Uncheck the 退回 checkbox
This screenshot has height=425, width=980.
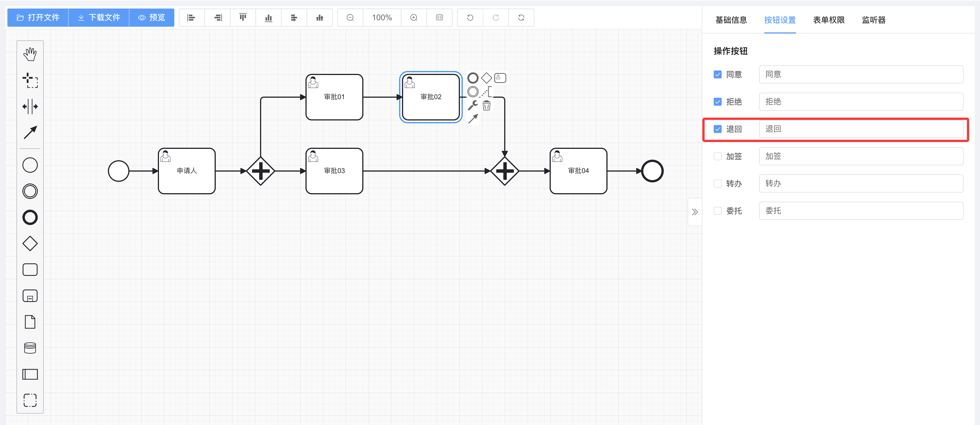(x=717, y=129)
